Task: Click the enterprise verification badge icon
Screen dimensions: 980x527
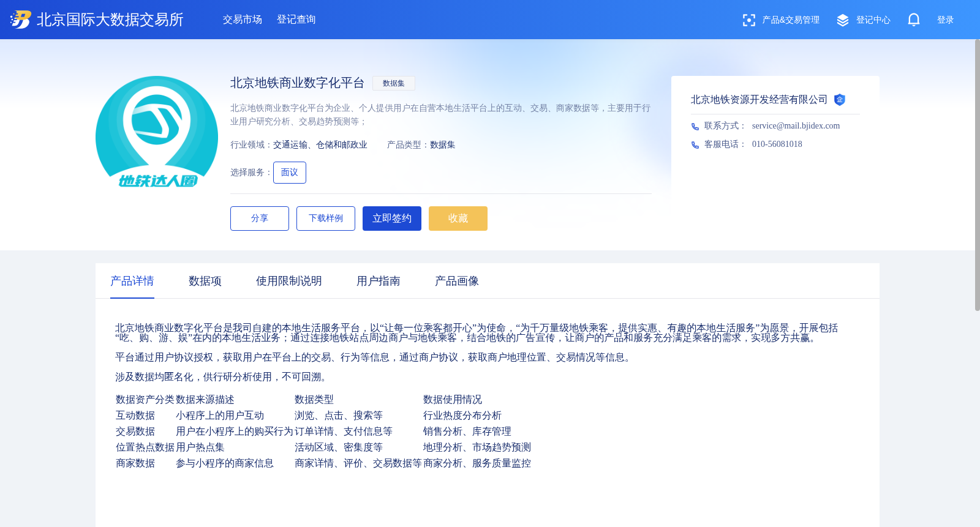Action: [x=840, y=100]
